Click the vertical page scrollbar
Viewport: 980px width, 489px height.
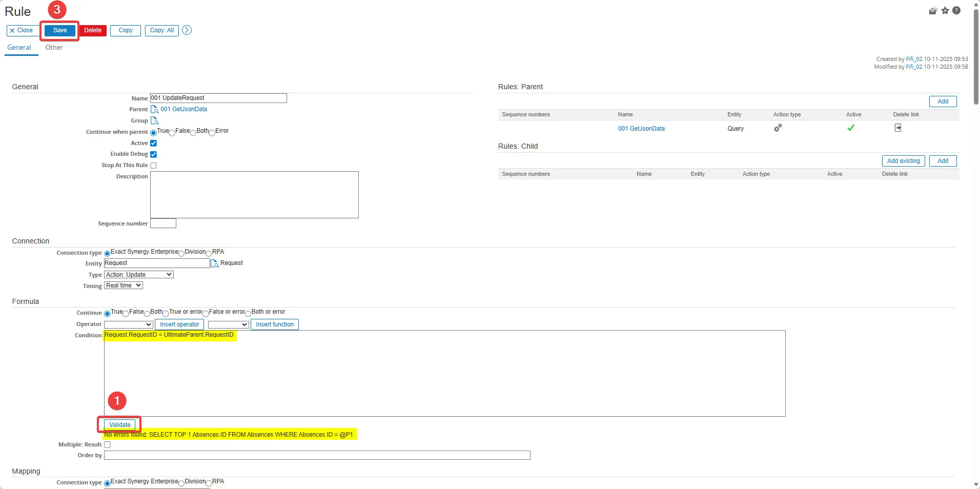[976, 56]
